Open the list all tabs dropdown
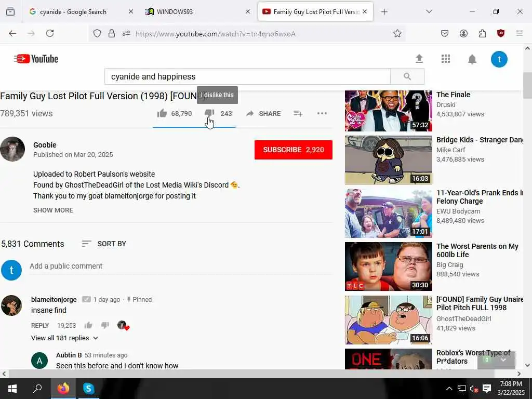Viewport: 532px width, 399px height. point(429,11)
